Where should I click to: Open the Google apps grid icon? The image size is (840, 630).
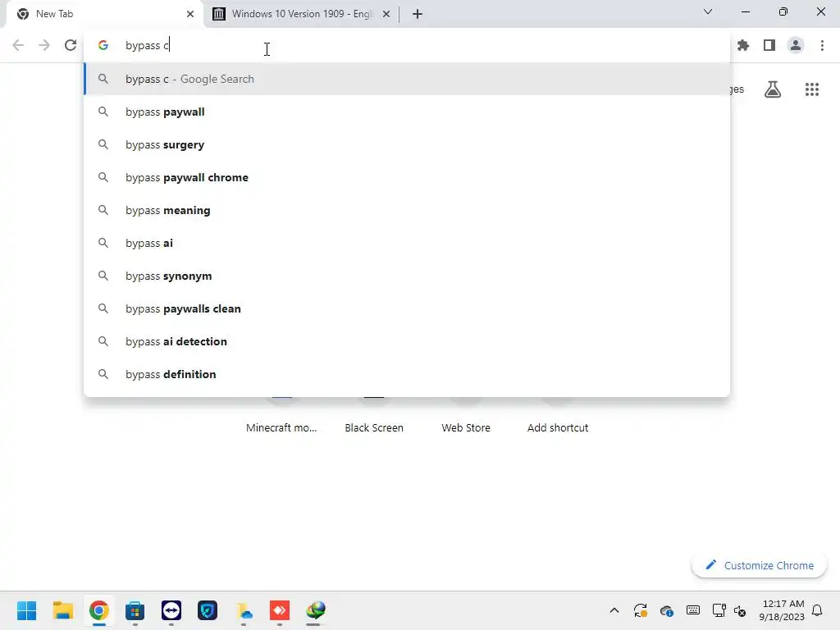812,89
